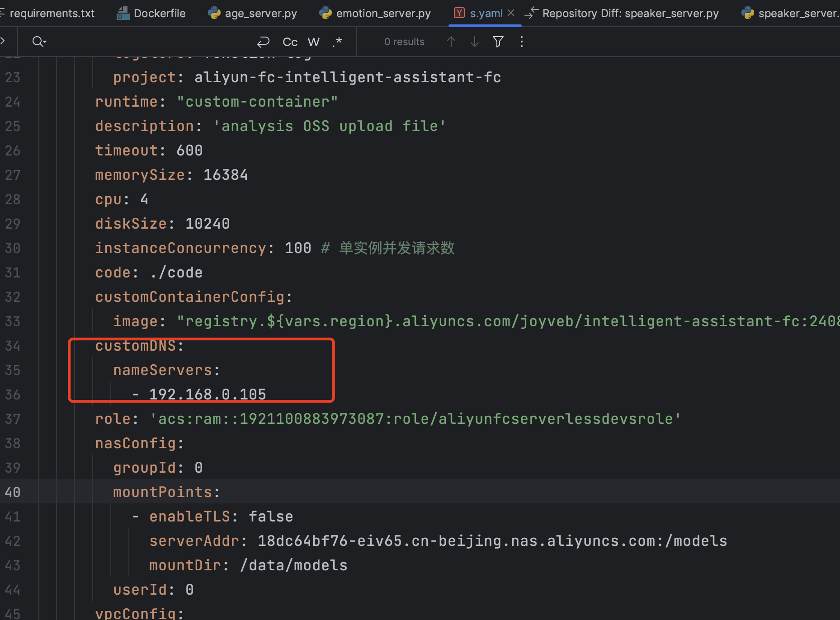Click the groupId key

click(144, 468)
